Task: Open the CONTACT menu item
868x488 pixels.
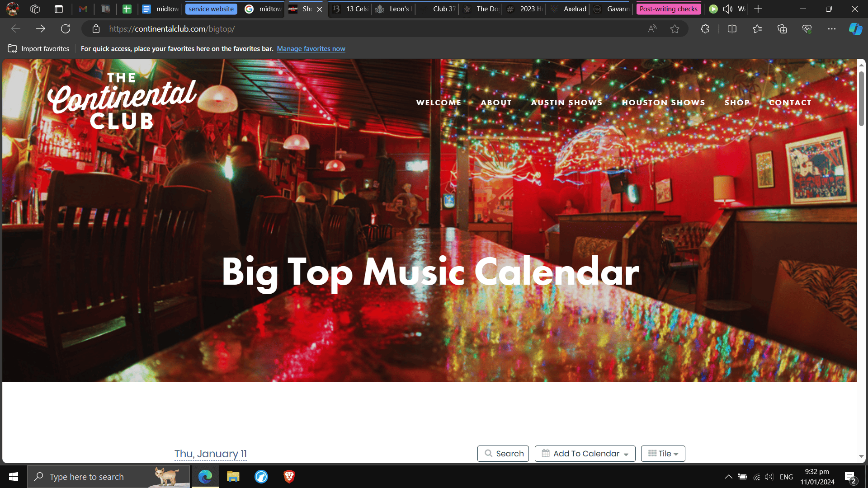Action: 790,103
